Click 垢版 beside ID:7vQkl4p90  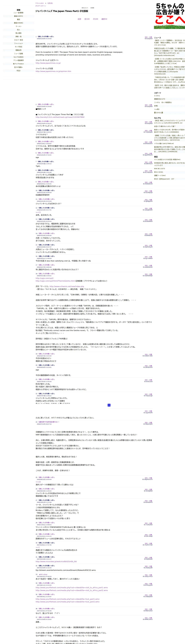(x=146, y=131)
